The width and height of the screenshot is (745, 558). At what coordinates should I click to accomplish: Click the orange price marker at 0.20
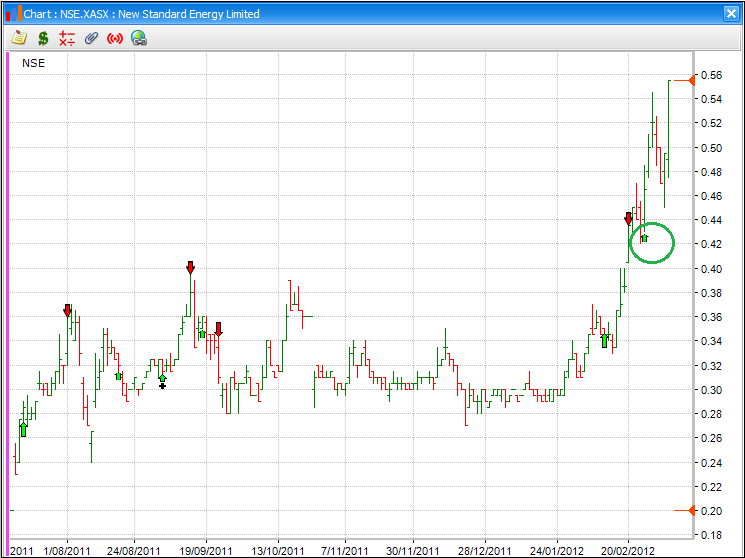tap(685, 510)
